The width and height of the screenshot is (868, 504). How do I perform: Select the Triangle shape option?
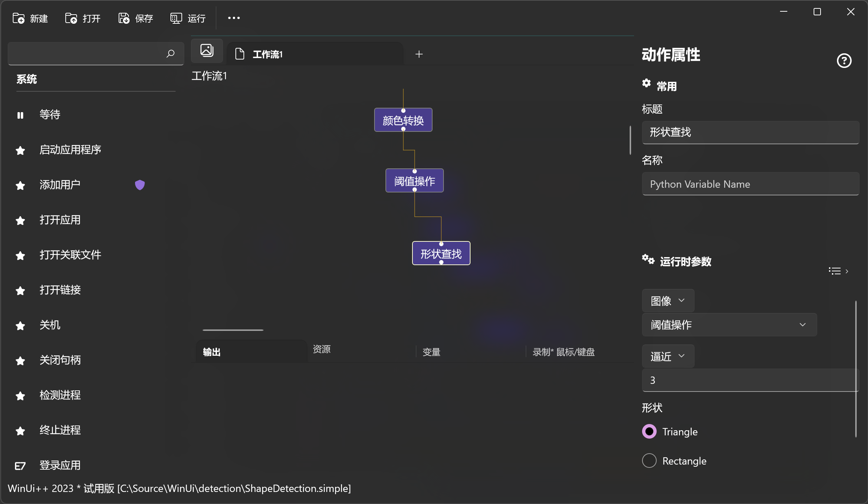pyautogui.click(x=649, y=431)
